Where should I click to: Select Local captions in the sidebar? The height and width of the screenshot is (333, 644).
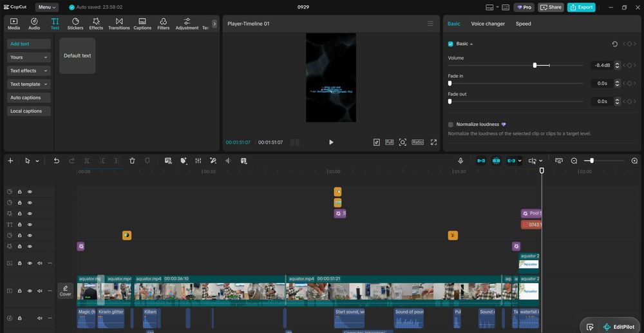coord(29,111)
